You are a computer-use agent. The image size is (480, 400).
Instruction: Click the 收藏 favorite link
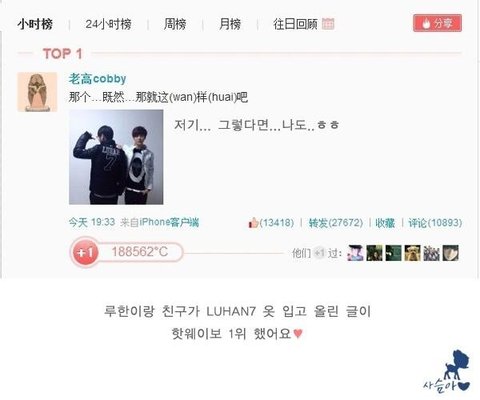tap(385, 223)
